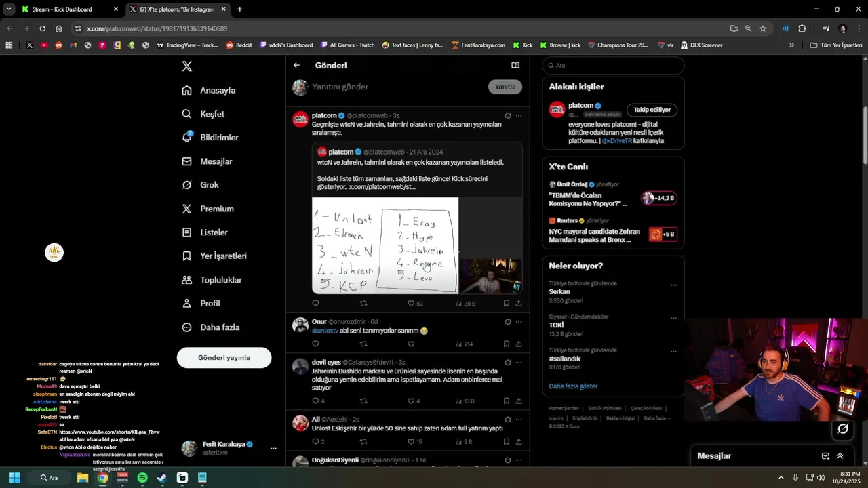This screenshot has width=868, height=488.
Task: Click the Yanıtla reply button
Action: [505, 87]
